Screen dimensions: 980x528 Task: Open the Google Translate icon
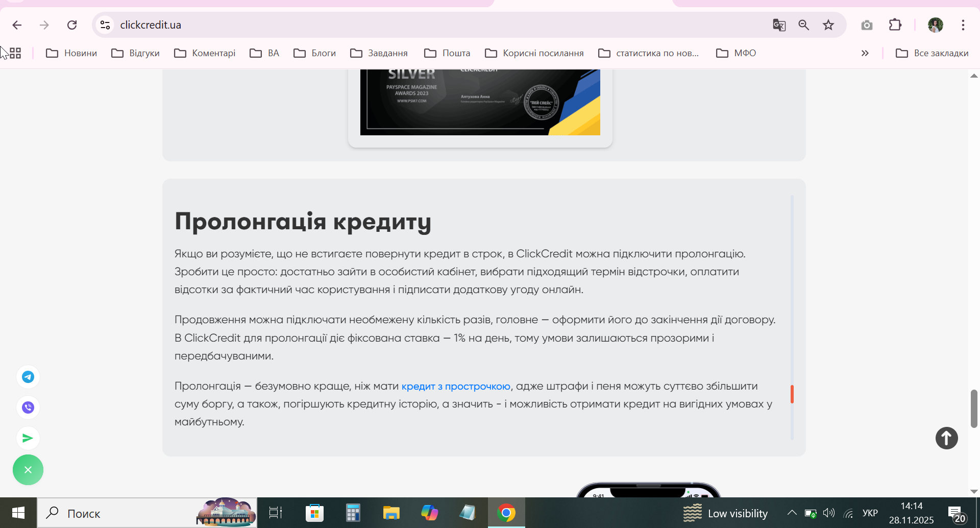(x=779, y=25)
